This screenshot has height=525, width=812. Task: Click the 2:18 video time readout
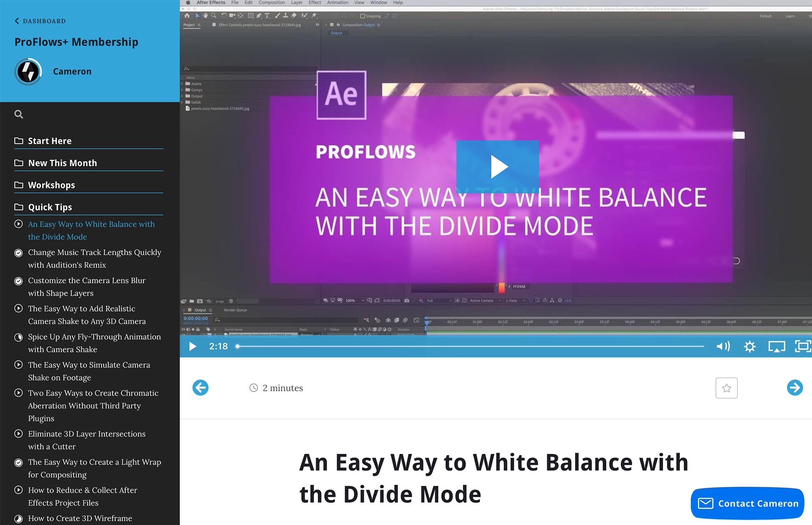click(218, 346)
